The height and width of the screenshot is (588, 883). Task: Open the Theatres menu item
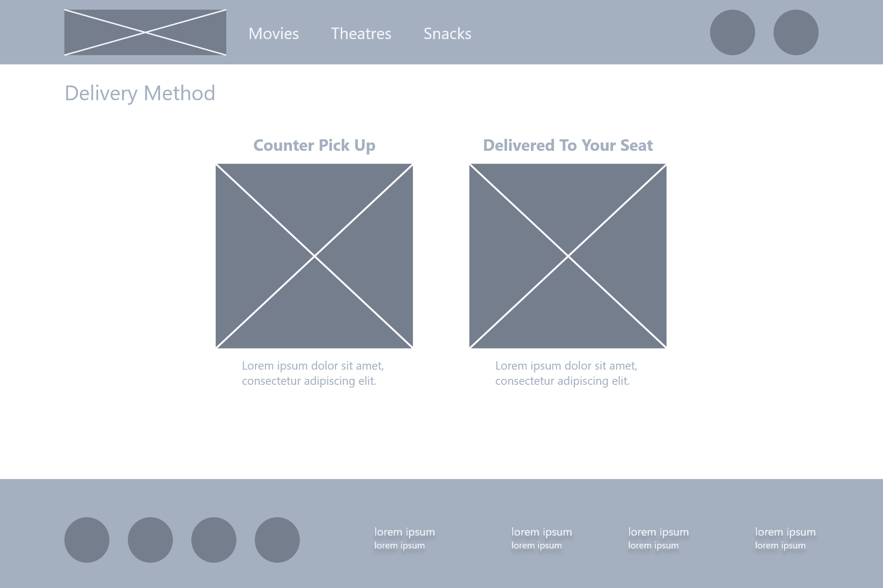[x=361, y=34]
